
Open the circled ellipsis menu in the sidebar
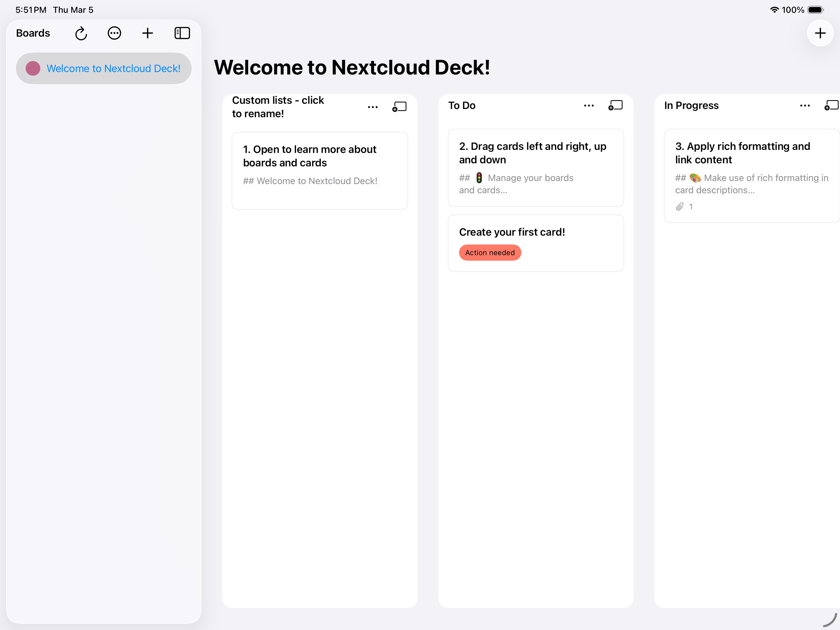click(x=114, y=33)
